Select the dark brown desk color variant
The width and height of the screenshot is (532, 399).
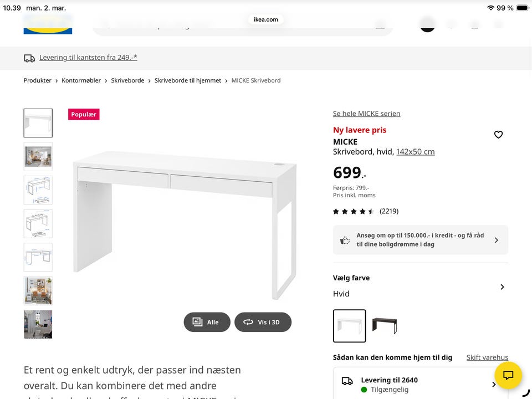tap(385, 325)
